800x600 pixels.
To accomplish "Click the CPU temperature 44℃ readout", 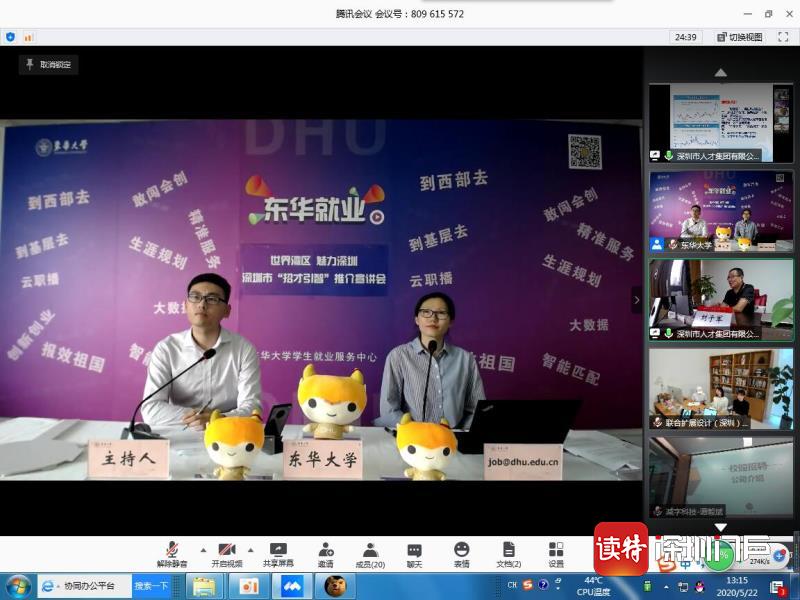I will (593, 586).
